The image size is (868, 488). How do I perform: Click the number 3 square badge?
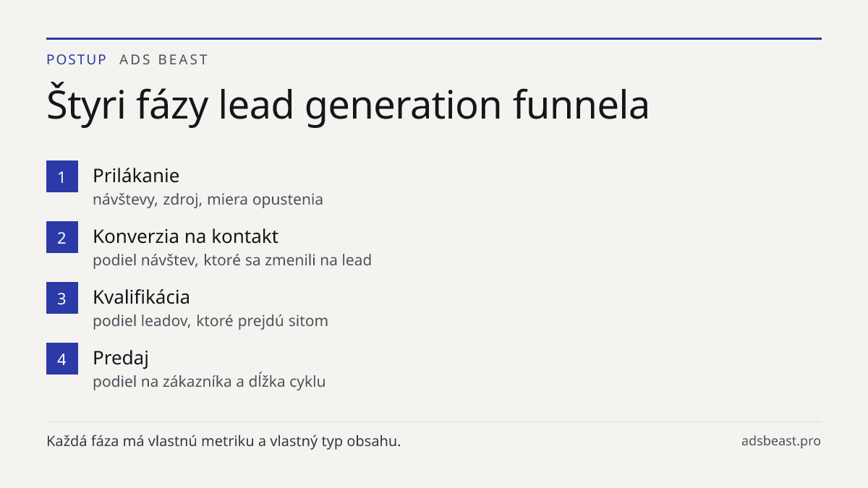point(62,298)
